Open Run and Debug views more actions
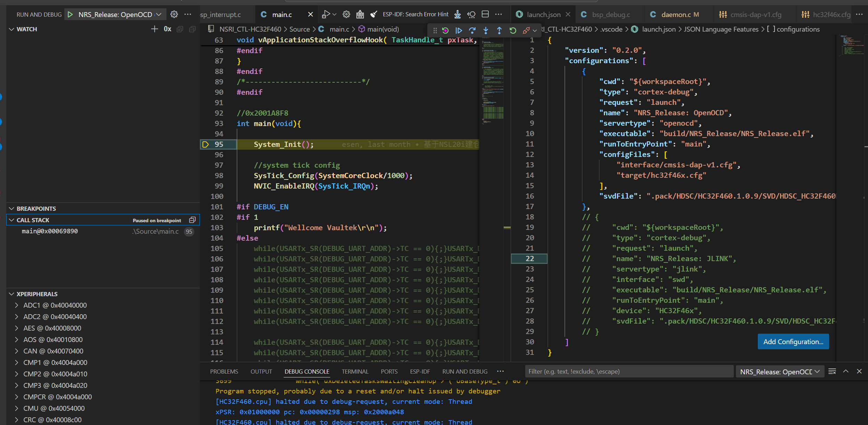Screen dimensions: 868x425 188,14
